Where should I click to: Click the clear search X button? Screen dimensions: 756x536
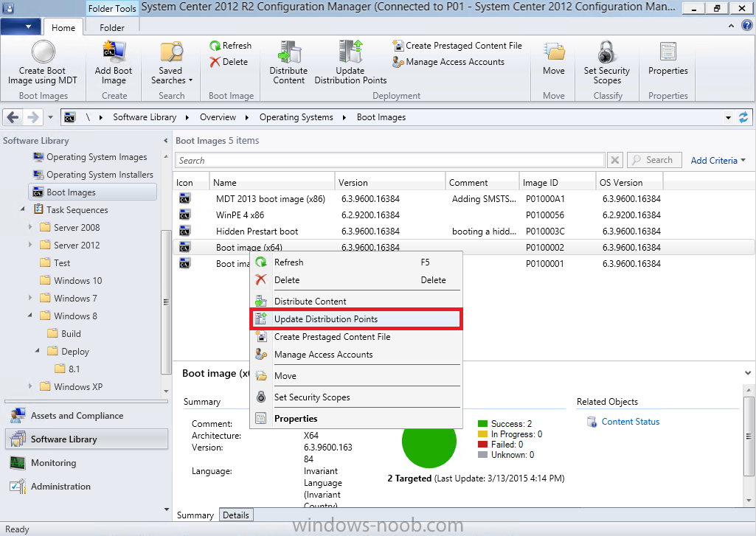pyautogui.click(x=614, y=160)
